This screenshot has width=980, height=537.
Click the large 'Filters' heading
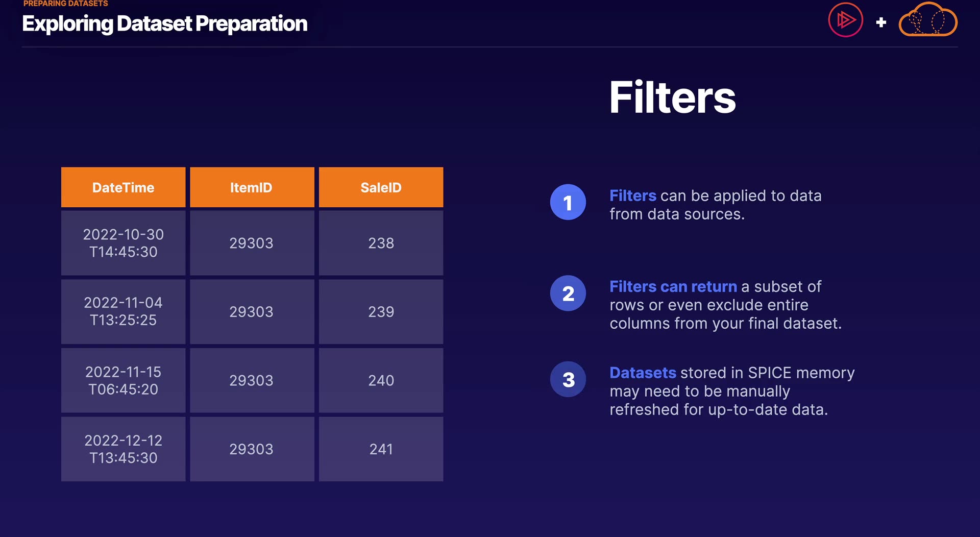(672, 97)
